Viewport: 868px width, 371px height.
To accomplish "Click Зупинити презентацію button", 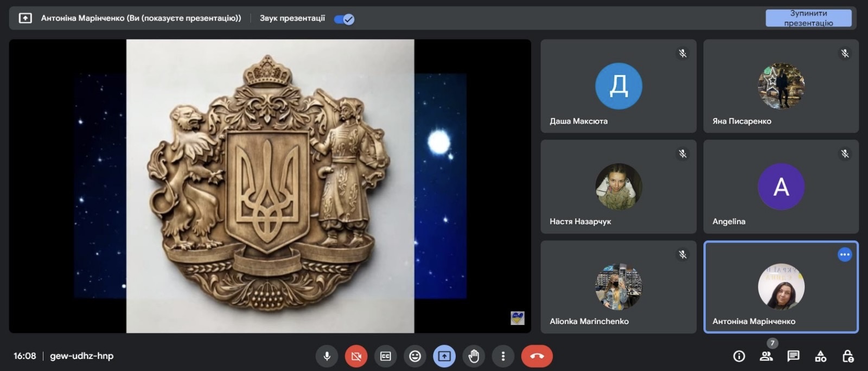I will [808, 18].
